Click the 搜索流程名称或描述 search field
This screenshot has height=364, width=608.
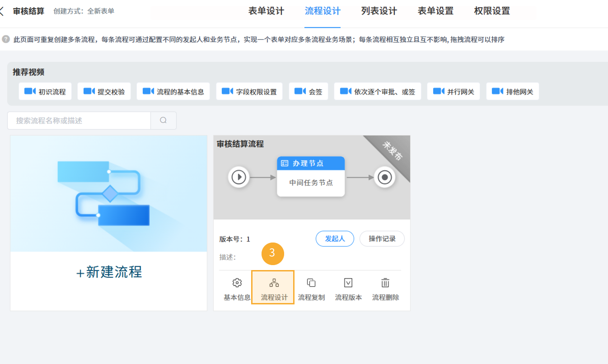[x=79, y=121]
